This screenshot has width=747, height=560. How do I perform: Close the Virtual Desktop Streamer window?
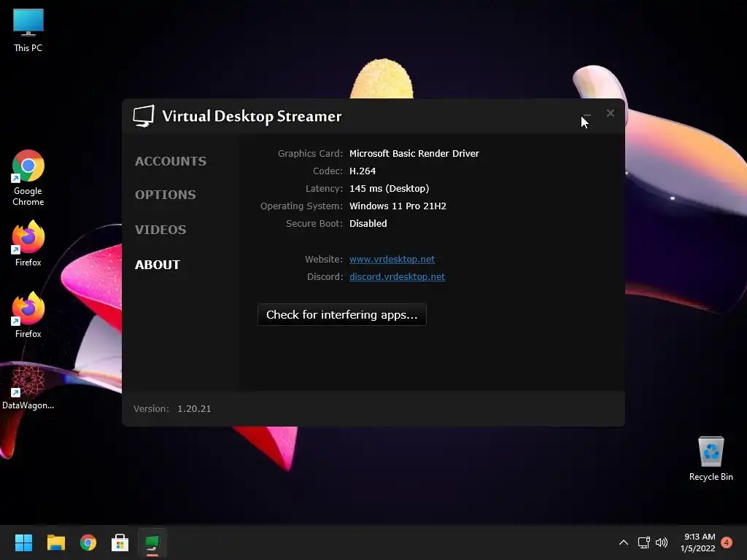[x=611, y=113]
